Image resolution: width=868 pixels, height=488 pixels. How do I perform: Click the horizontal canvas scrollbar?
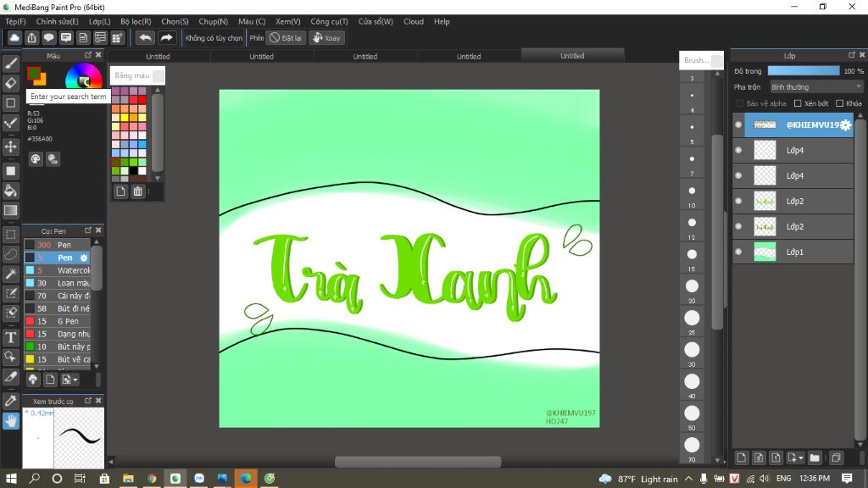click(418, 462)
